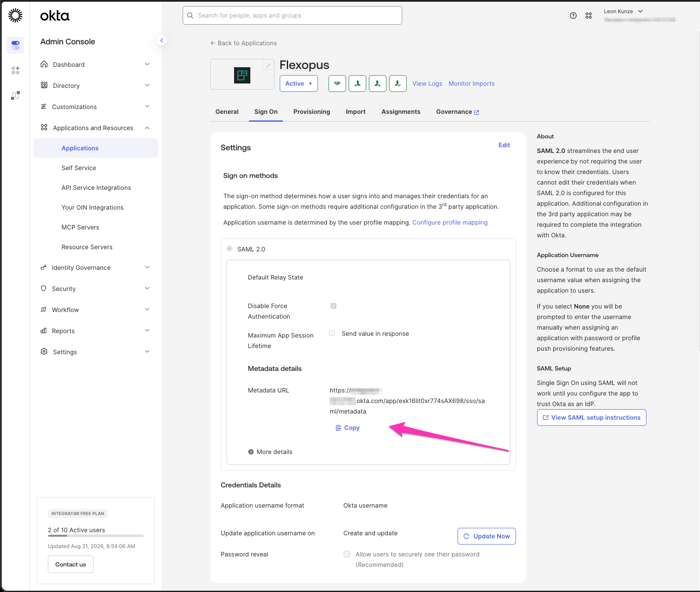Check the Send value in response box

pos(332,333)
